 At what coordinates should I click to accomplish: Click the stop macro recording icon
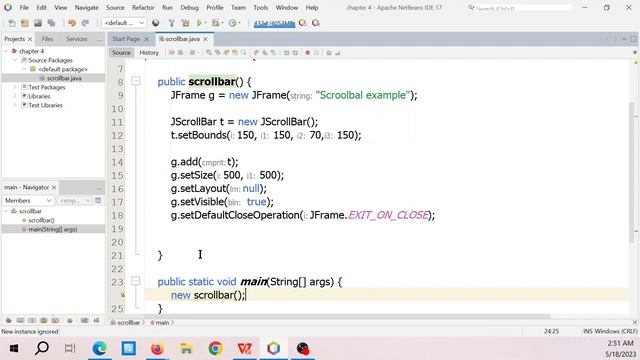pyautogui.click(x=316, y=53)
